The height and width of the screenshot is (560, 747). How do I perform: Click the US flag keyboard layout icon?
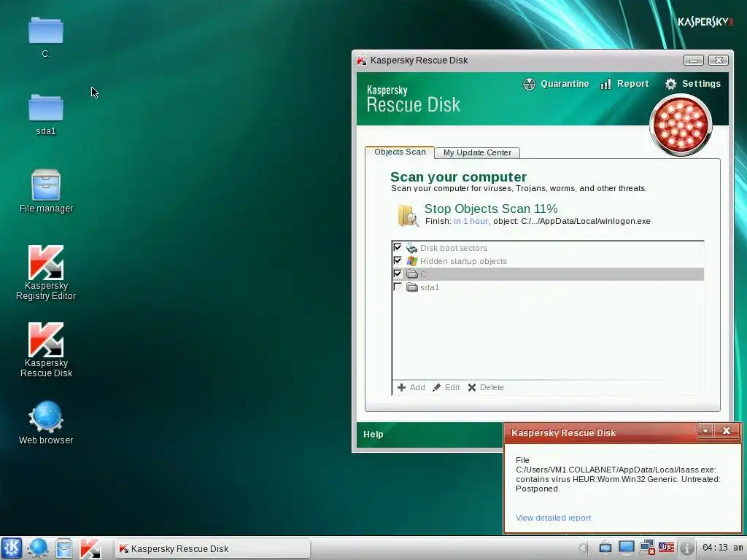[x=666, y=548]
